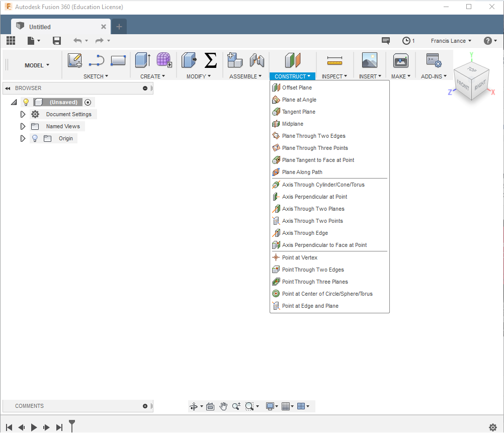
Task: Click the Orbit navigation icon
Action: [x=194, y=407]
